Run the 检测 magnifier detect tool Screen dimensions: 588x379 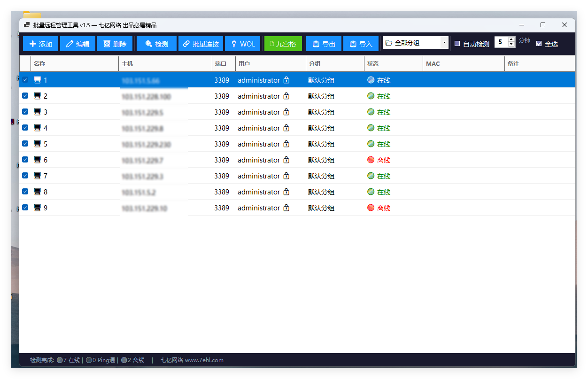coord(156,44)
